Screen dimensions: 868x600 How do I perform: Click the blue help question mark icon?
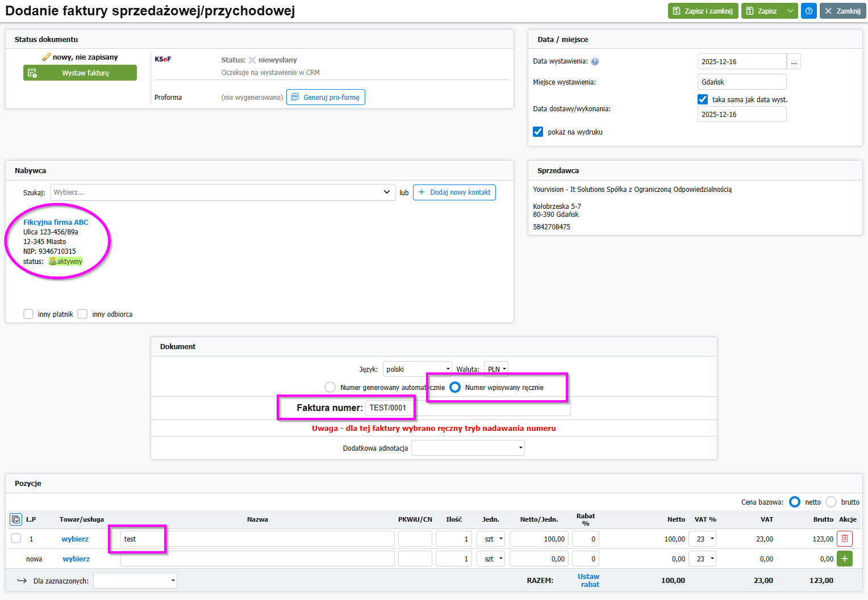[808, 11]
